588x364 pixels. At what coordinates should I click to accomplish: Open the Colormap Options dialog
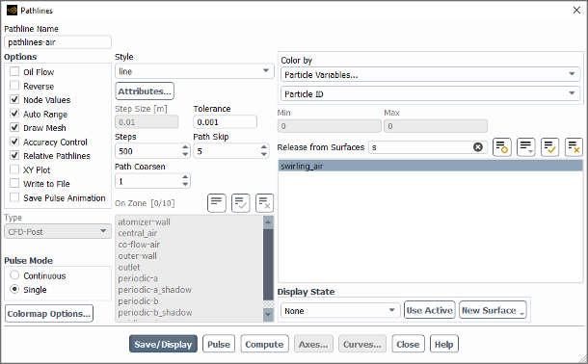[x=49, y=314]
